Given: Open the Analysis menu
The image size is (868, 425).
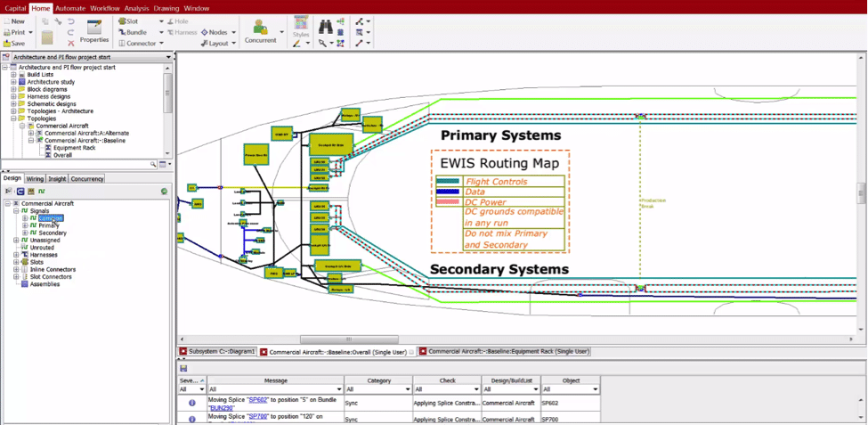Looking at the screenshot, I should [136, 8].
